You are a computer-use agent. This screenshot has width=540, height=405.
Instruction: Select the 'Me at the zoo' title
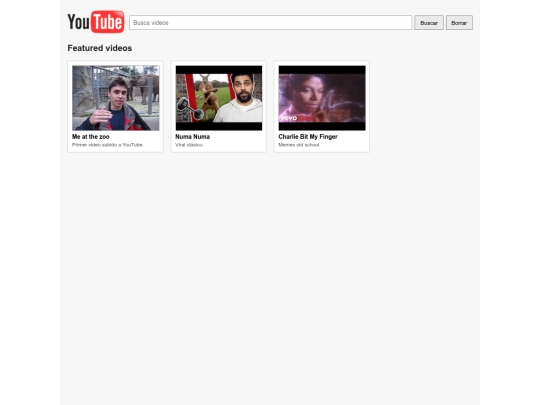point(91,137)
